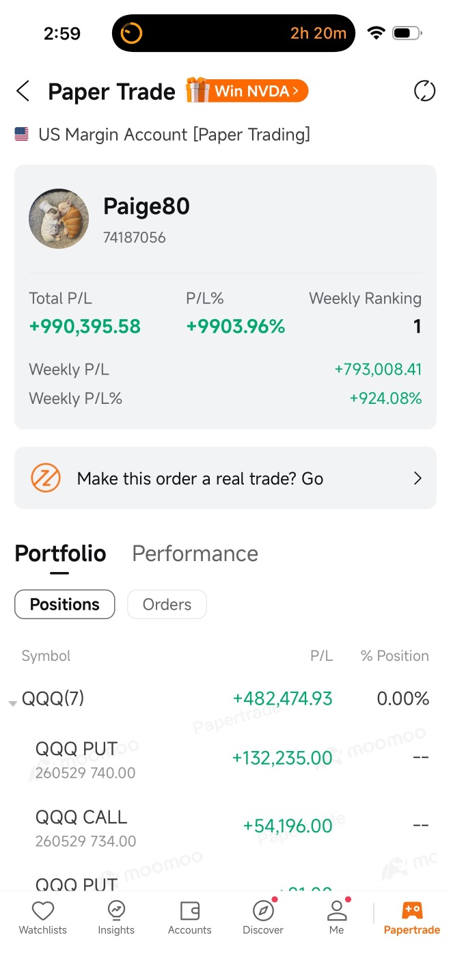
Task: Tap the back arrow icon
Action: pyautogui.click(x=23, y=91)
